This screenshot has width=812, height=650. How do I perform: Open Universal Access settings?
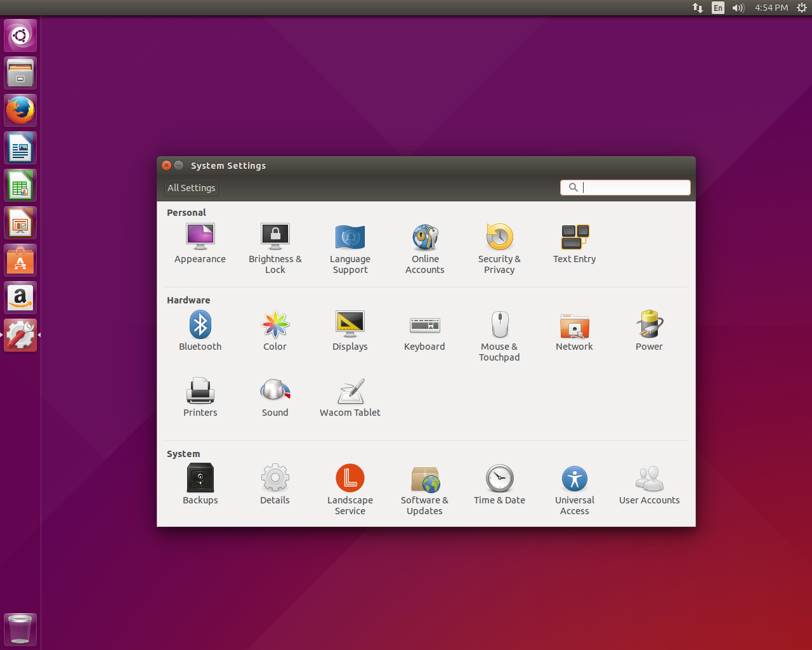574,490
